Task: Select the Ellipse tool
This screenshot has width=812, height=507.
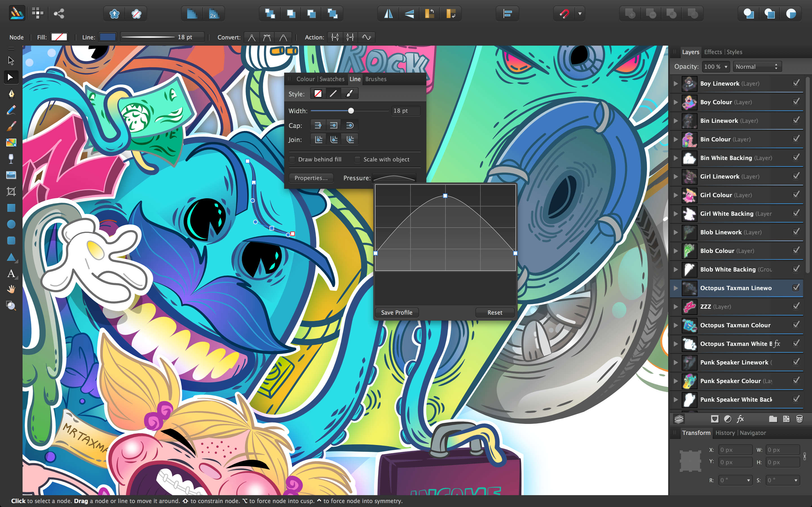Action: coord(11,224)
